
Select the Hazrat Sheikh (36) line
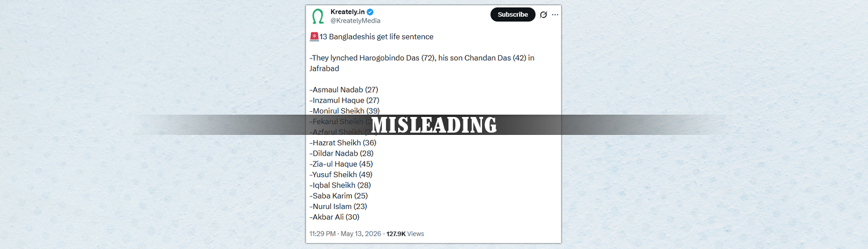343,142
